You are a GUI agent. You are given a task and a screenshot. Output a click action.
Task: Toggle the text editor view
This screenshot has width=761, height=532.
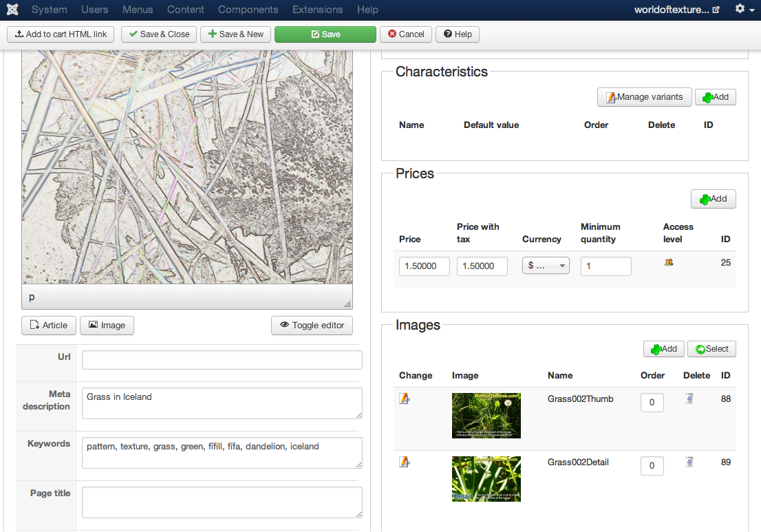[x=312, y=326]
